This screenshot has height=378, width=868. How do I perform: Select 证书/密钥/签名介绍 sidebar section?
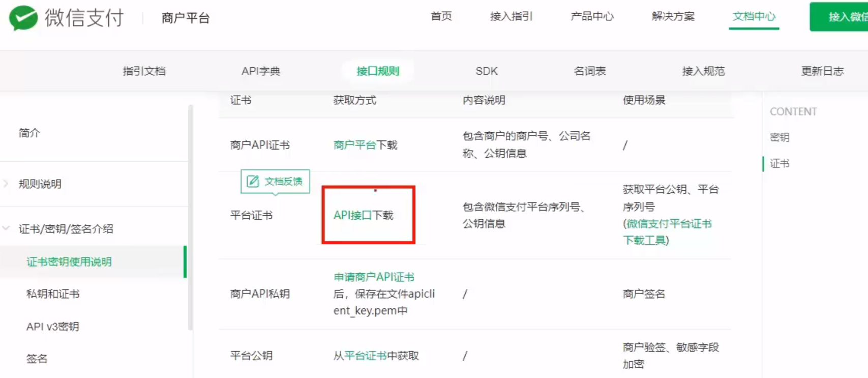click(66, 229)
